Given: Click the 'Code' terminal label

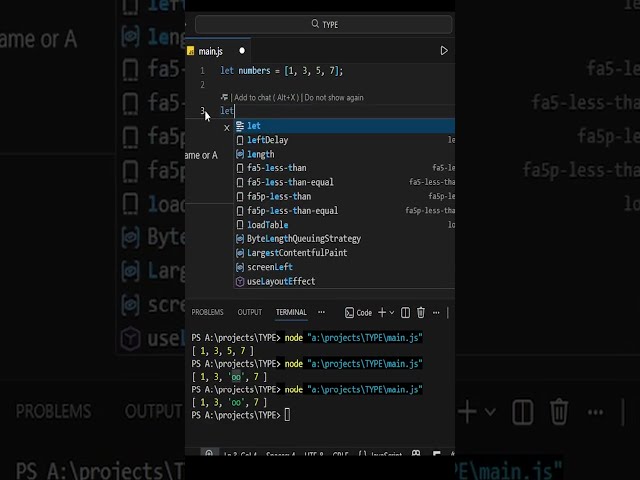Looking at the screenshot, I should (364, 313).
